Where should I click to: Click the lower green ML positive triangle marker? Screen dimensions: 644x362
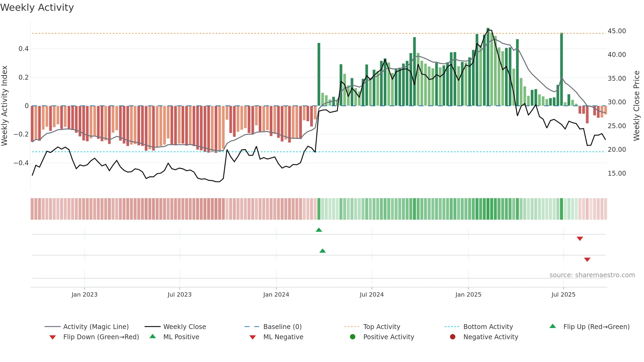click(323, 251)
